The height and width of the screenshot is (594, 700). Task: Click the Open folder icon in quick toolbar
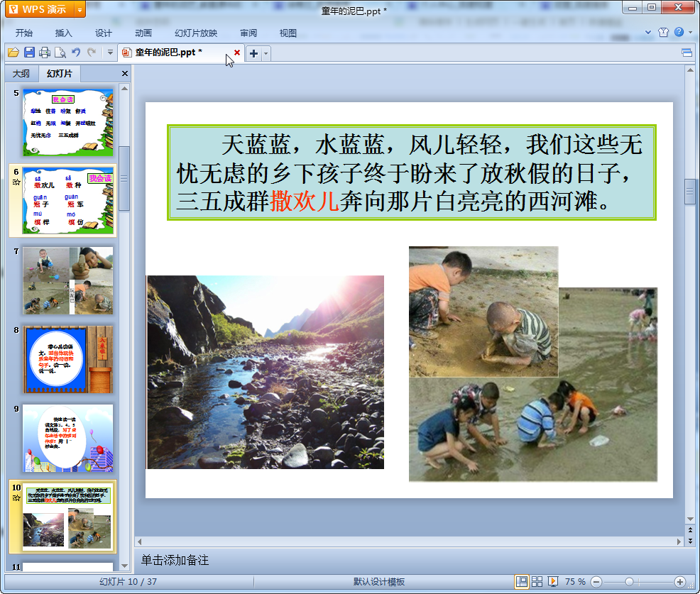(x=13, y=53)
